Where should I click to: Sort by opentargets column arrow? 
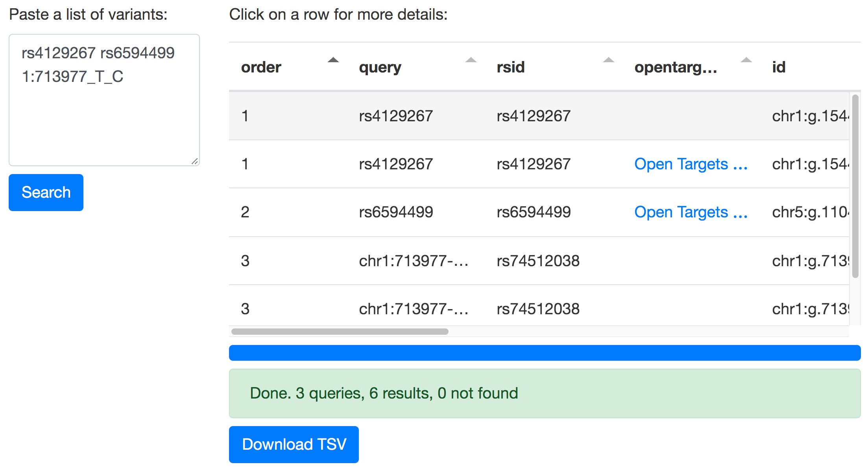(x=746, y=60)
